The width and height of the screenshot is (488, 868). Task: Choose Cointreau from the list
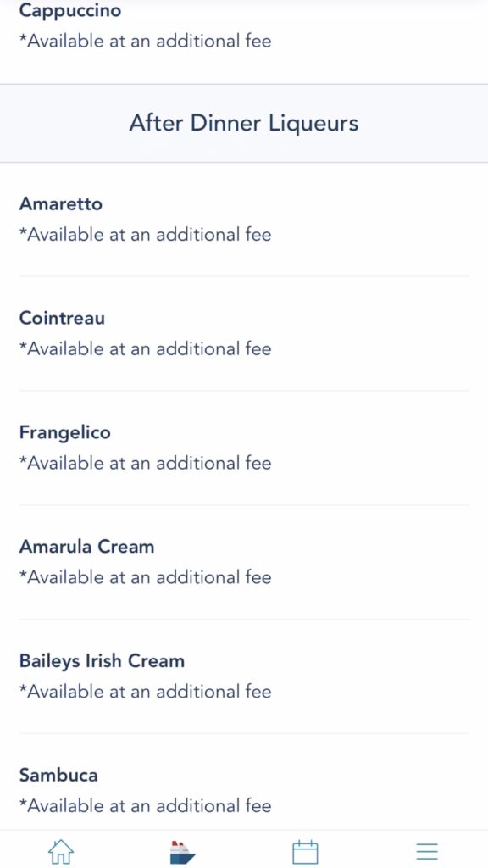[62, 318]
